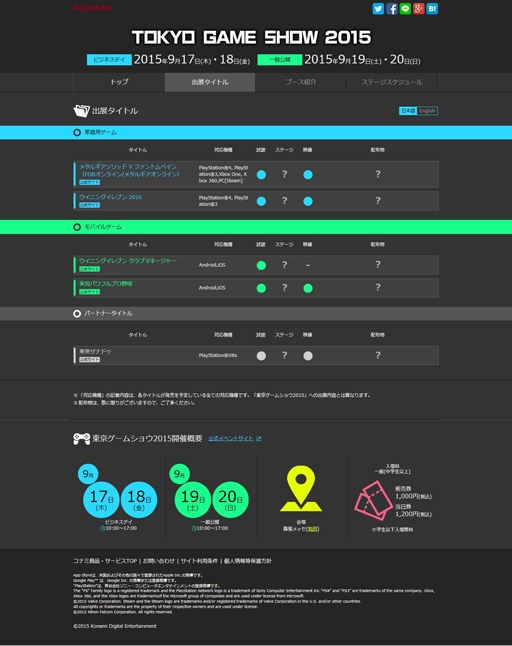Viewport: 512px width, 646px height.
Task: Open ウイニングイレブン 2016 title link
Action: coord(110,197)
